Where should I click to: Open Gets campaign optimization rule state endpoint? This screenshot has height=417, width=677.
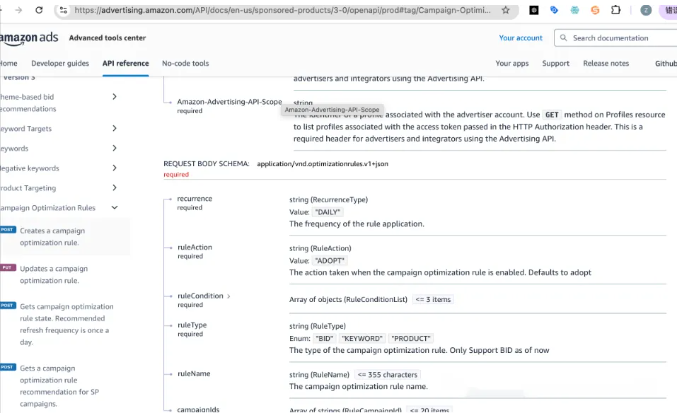point(66,324)
